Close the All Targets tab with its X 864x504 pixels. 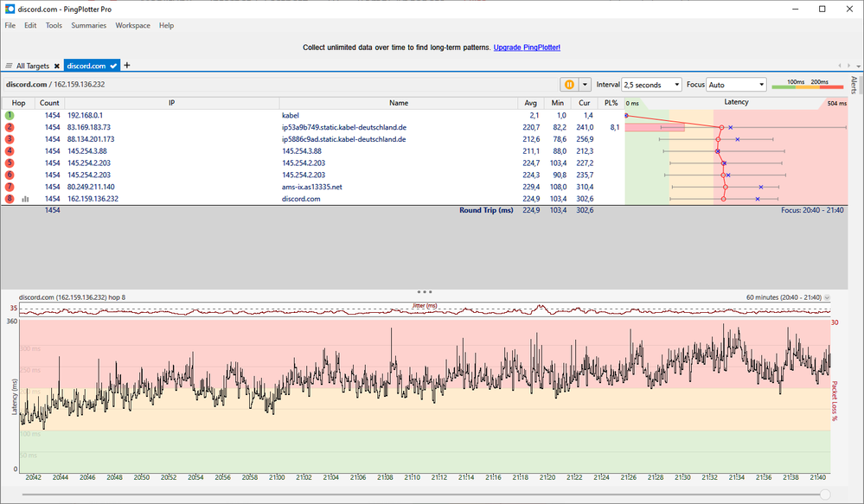(57, 66)
